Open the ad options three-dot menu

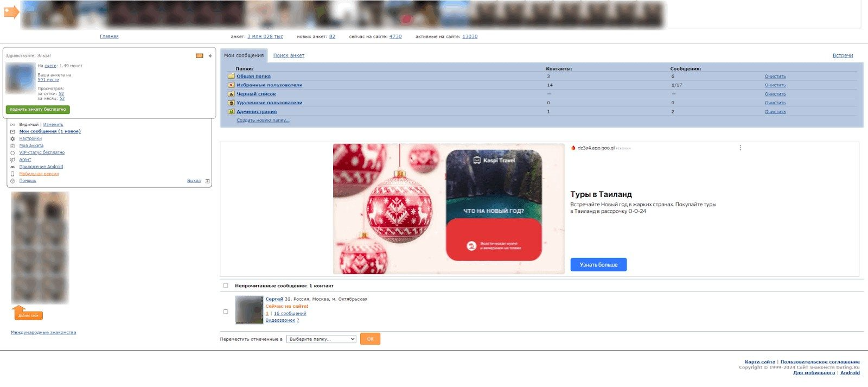pyautogui.click(x=740, y=148)
